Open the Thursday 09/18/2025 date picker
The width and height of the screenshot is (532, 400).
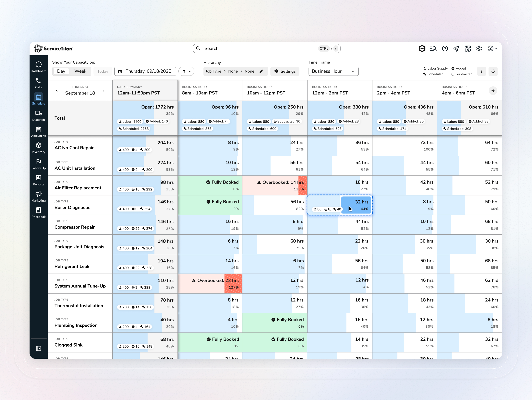pyautogui.click(x=145, y=71)
